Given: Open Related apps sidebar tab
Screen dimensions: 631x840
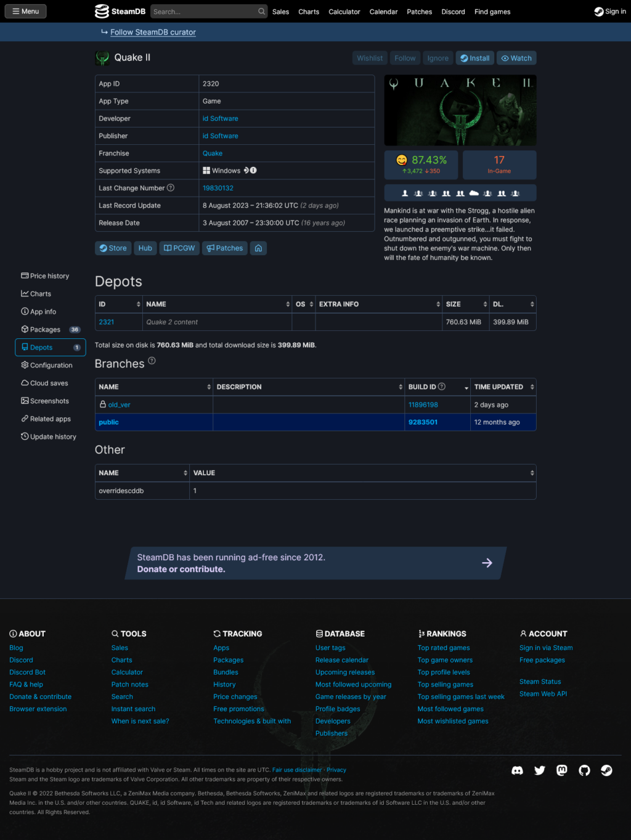Looking at the screenshot, I should pos(50,419).
